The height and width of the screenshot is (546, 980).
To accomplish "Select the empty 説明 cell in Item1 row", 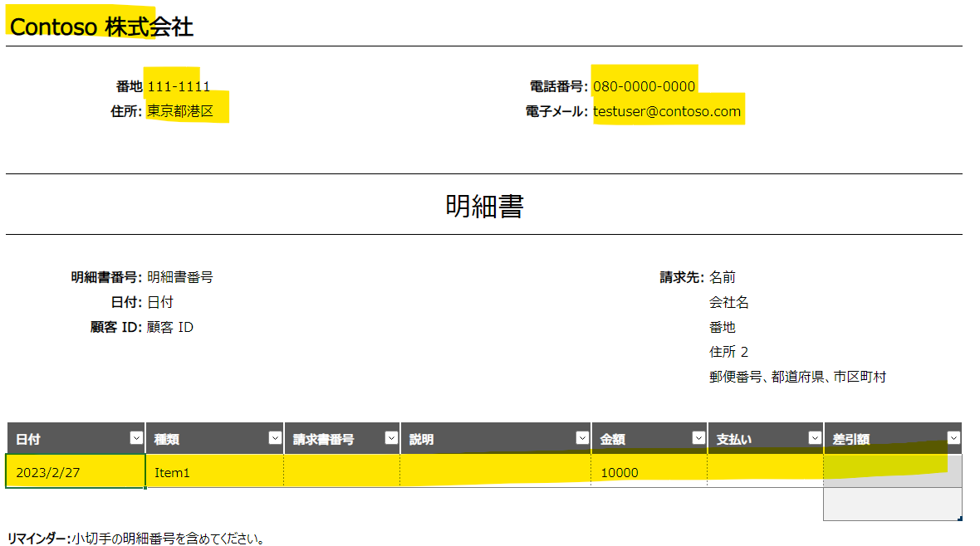I will pos(496,471).
